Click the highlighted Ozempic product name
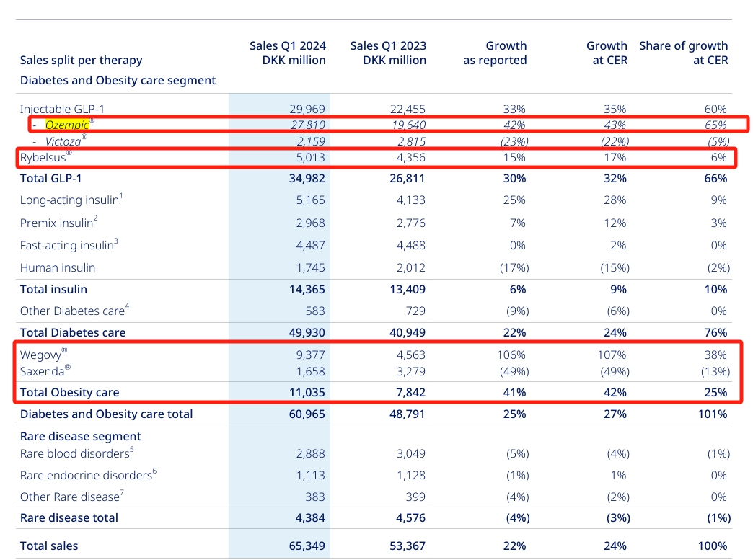Viewport: 753px width, 560px height. [x=67, y=125]
